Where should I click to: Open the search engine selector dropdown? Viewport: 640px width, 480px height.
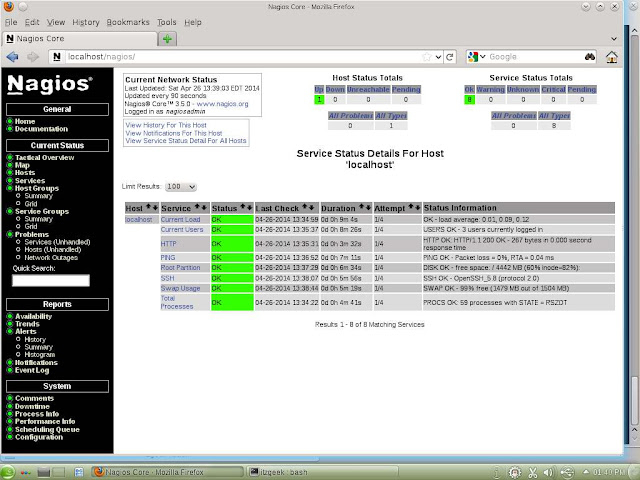point(477,57)
